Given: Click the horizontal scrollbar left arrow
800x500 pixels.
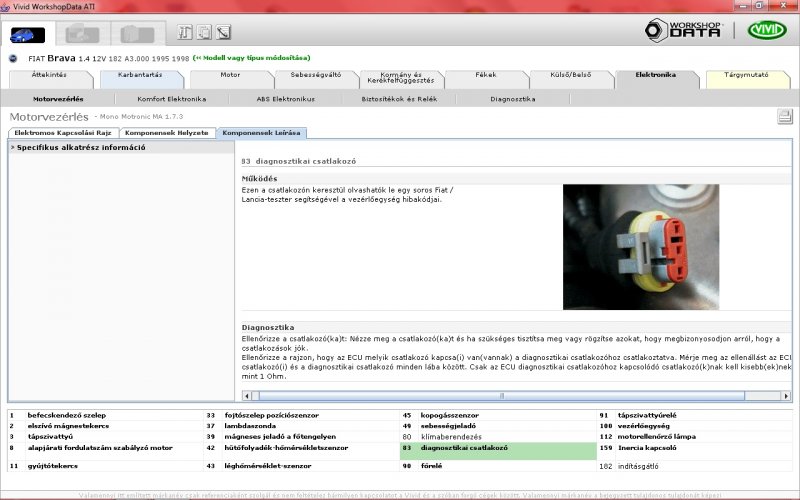Looking at the screenshot, I should pos(247,396).
